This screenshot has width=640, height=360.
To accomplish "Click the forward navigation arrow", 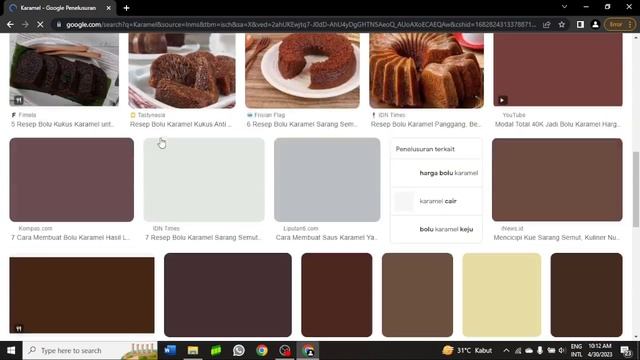I will tap(25, 24).
